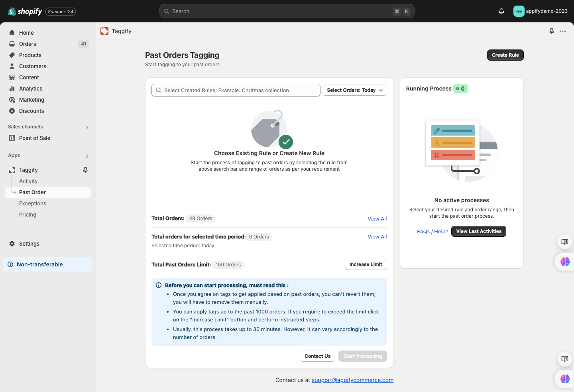Click the Settings gear icon
The width and height of the screenshot is (574, 392).
12,244
